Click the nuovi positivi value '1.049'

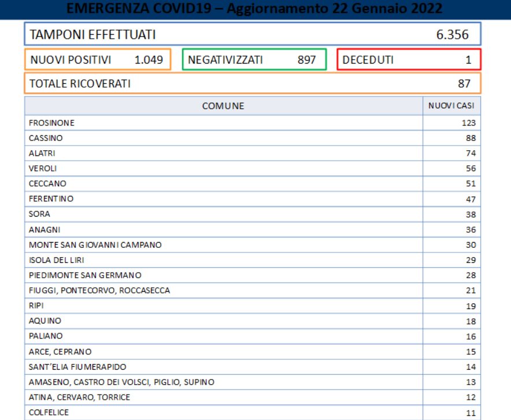149,60
